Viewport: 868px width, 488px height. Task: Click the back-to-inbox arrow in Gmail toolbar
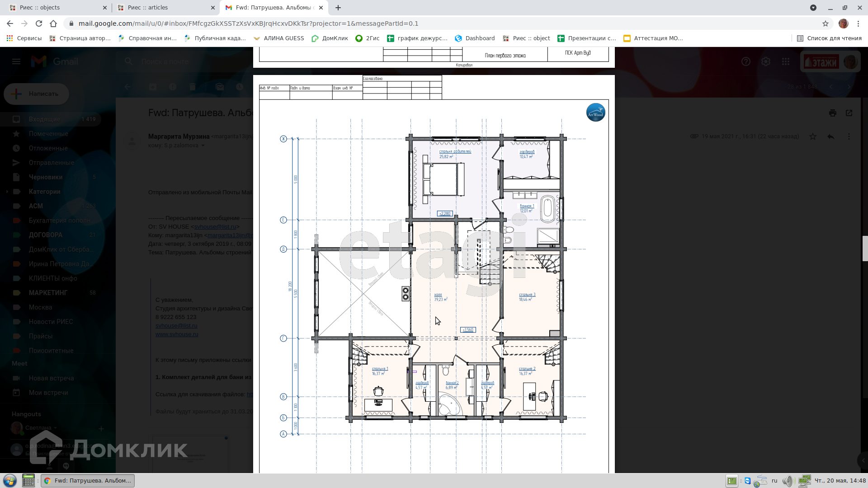tap(127, 87)
